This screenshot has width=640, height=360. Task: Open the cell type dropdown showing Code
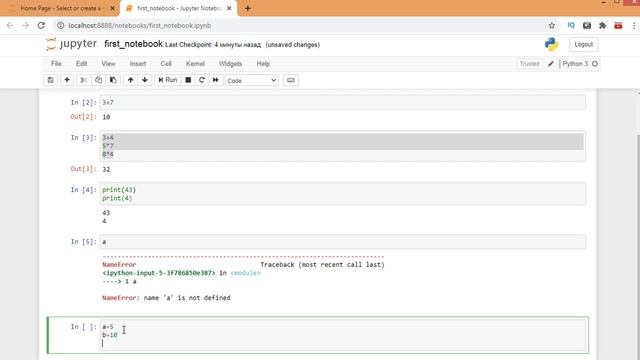click(x=251, y=80)
